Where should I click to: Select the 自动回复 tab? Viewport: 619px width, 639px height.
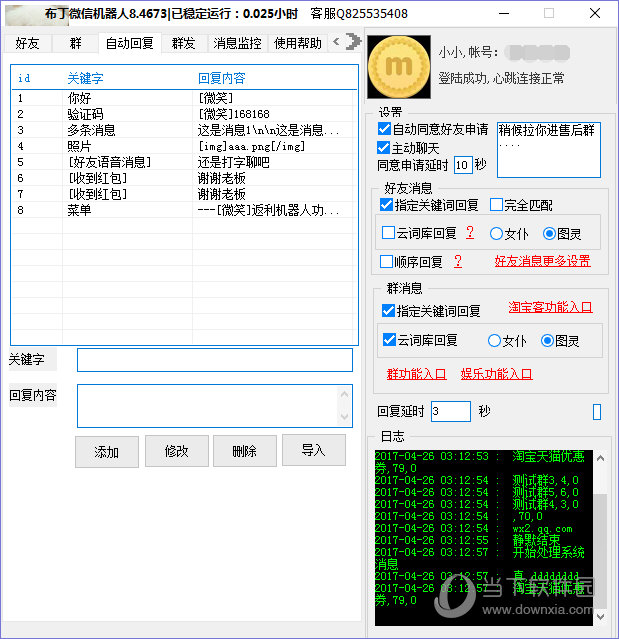[130, 43]
